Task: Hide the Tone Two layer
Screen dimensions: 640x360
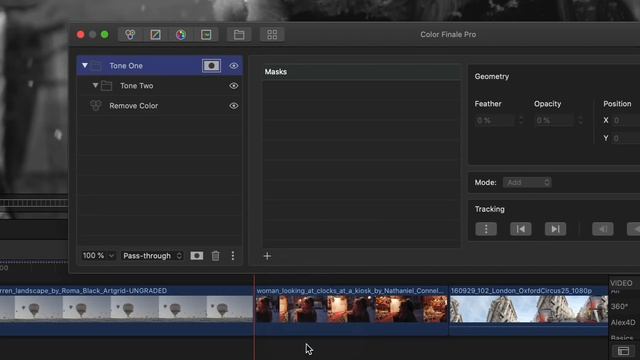Action: coord(233,86)
